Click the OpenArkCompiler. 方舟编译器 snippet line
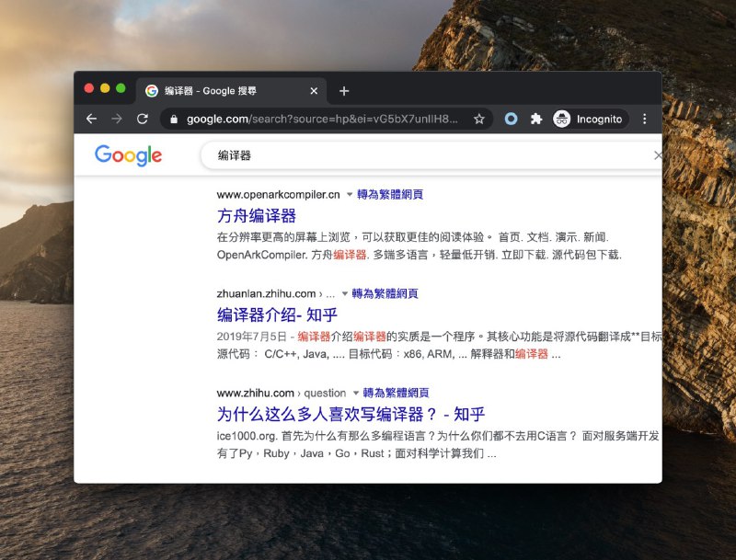This screenshot has width=736, height=560. (420, 255)
